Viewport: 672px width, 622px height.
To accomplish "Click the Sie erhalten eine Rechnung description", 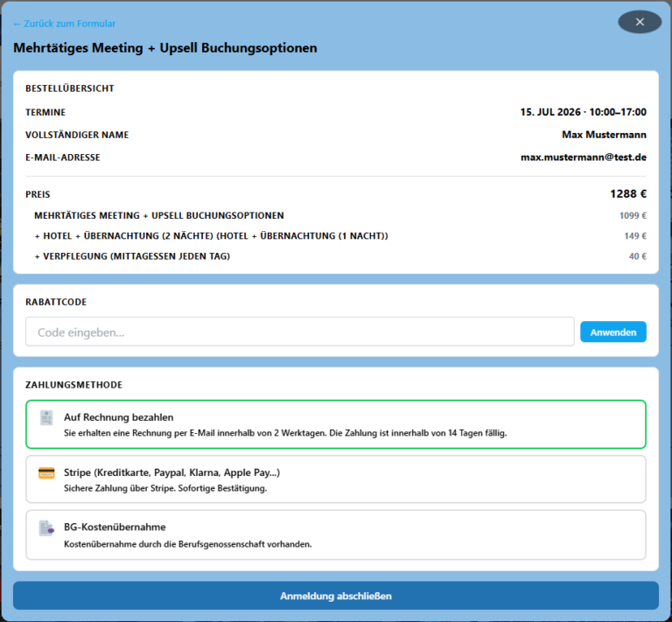I will (x=285, y=433).
